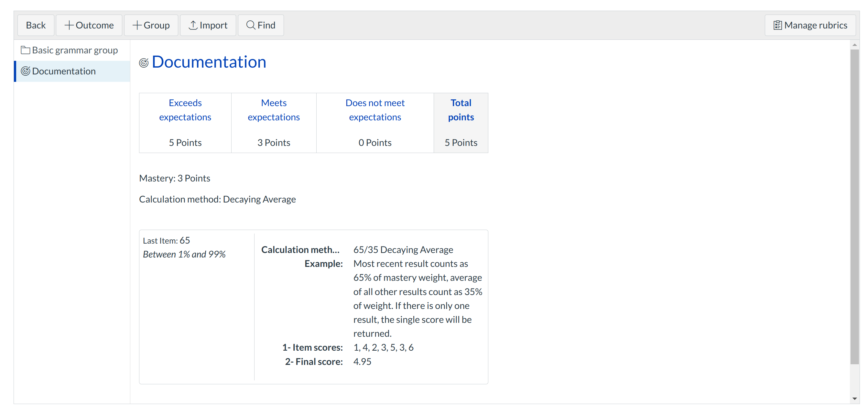Click the Does not meet expectations rating
This screenshot has width=868, height=416.
375,110
